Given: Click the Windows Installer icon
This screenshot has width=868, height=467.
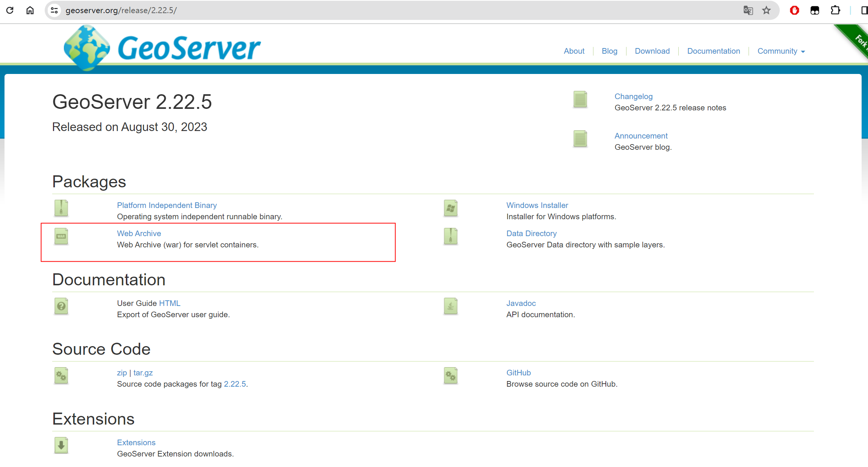Looking at the screenshot, I should pos(451,208).
